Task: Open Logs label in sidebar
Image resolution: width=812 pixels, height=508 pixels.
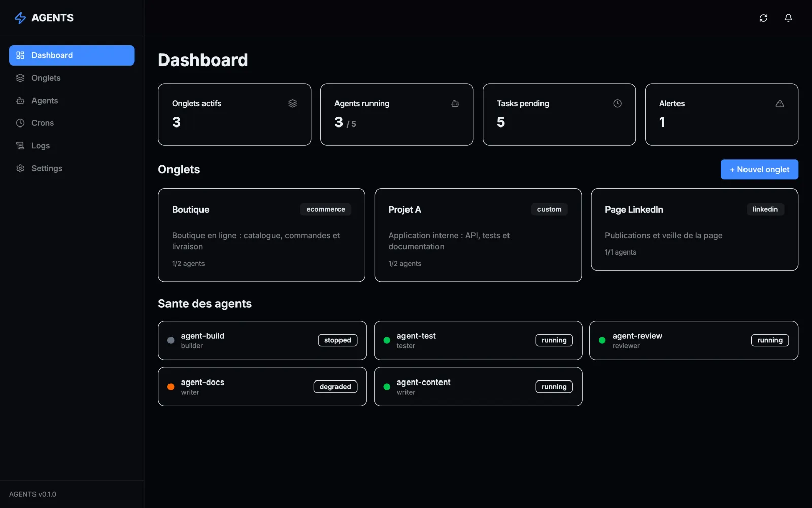Action: 41,146
